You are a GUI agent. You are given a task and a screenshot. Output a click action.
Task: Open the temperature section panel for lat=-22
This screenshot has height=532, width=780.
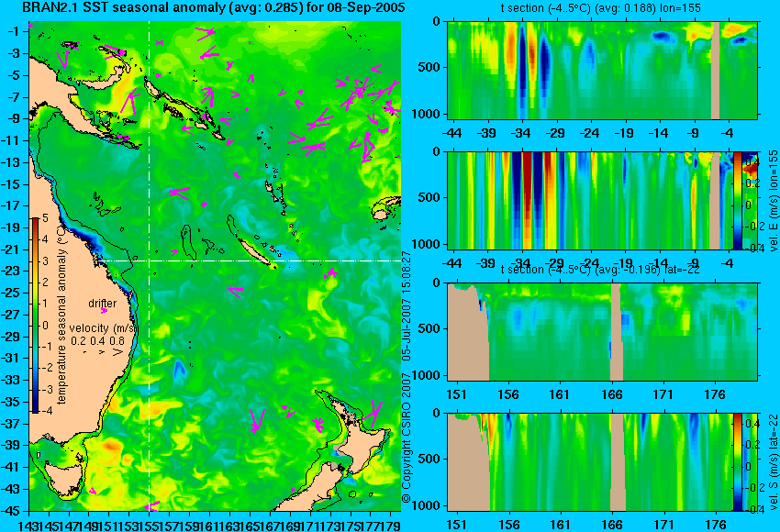coord(603,332)
